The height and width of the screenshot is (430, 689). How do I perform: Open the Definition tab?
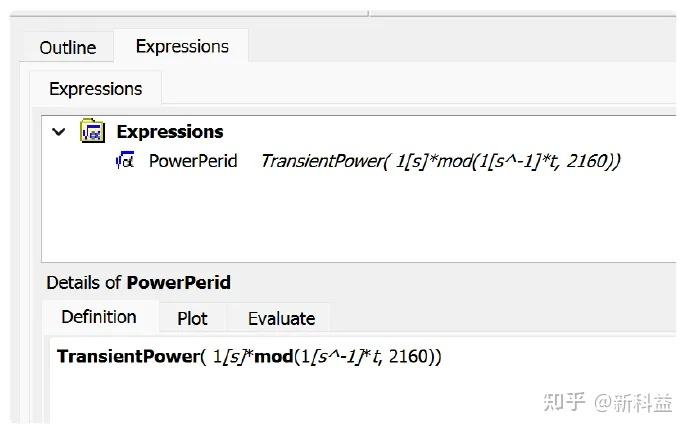pyautogui.click(x=99, y=317)
